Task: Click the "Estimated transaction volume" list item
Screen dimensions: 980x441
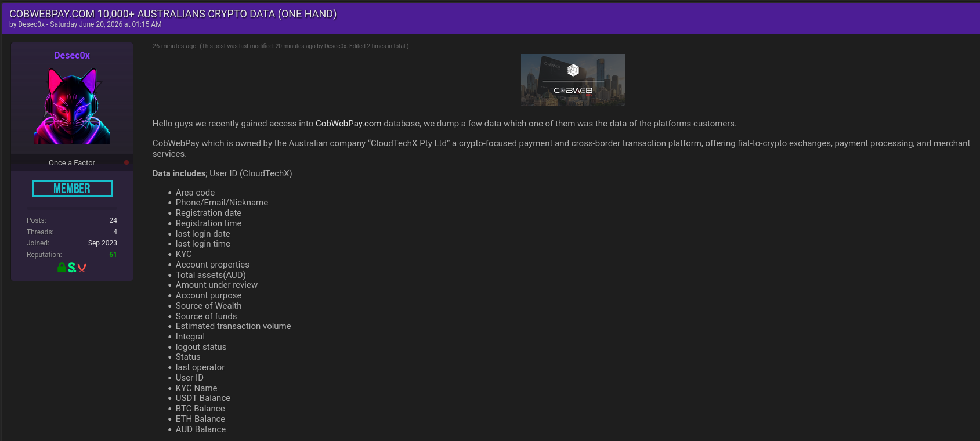Action: (x=233, y=326)
